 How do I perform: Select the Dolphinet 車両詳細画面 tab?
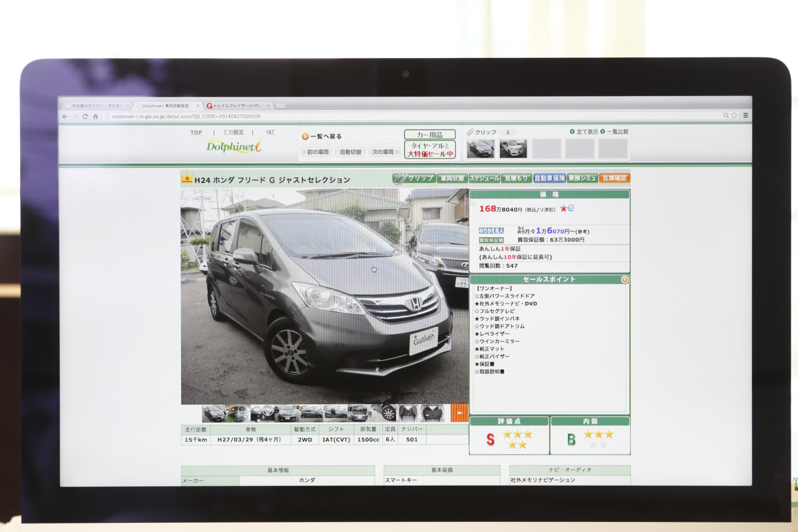166,106
